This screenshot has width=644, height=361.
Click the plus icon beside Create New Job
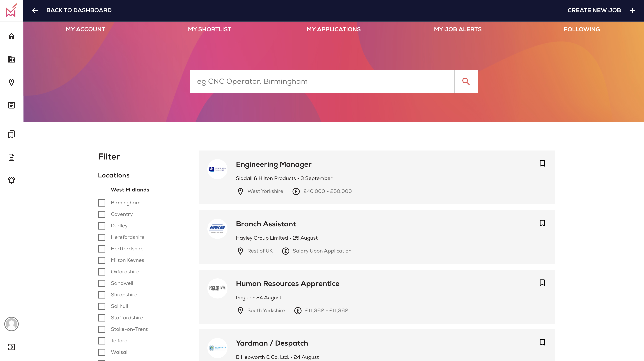[632, 10]
